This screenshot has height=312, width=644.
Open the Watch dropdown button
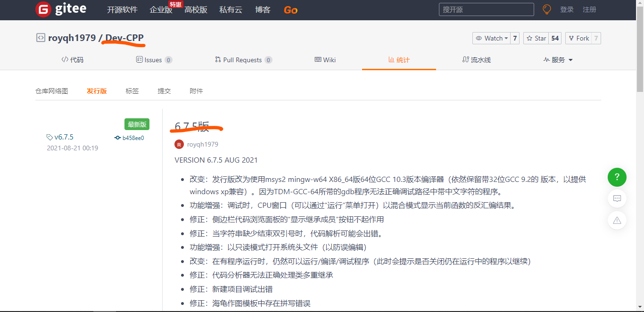click(x=492, y=38)
